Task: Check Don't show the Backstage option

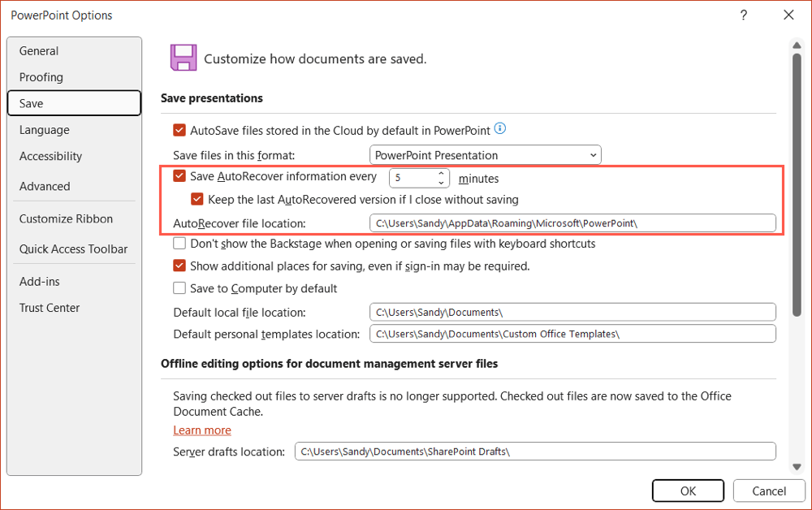Action: (179, 244)
